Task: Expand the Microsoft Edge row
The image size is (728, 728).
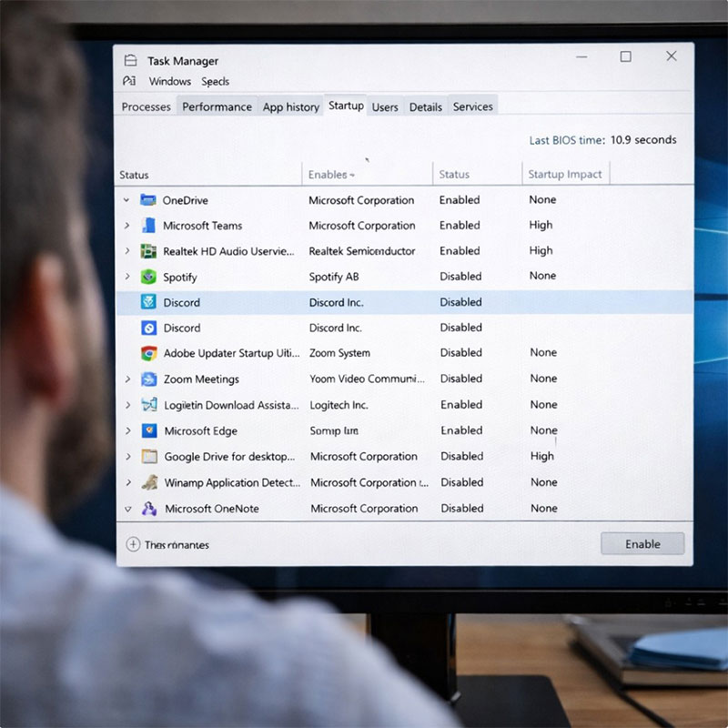Action: pyautogui.click(x=127, y=430)
